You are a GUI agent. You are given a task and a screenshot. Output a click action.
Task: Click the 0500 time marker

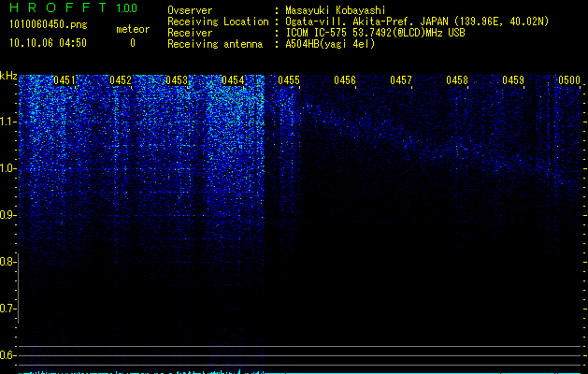coord(569,80)
